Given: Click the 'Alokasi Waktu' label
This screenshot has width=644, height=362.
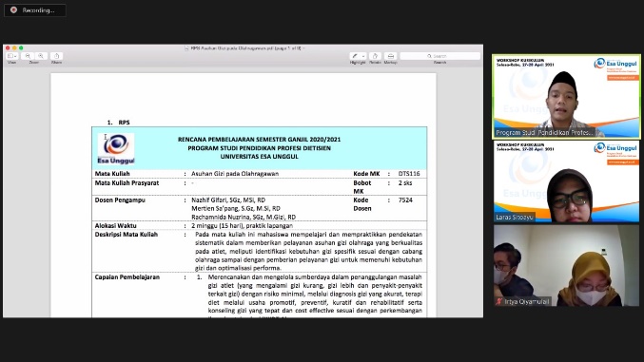Looking at the screenshot, I should pos(115,226).
